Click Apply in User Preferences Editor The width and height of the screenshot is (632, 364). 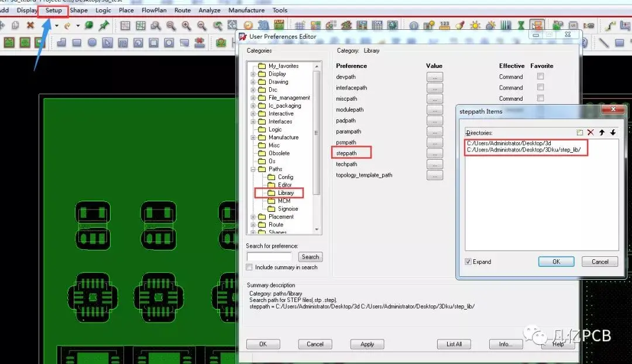click(x=367, y=344)
